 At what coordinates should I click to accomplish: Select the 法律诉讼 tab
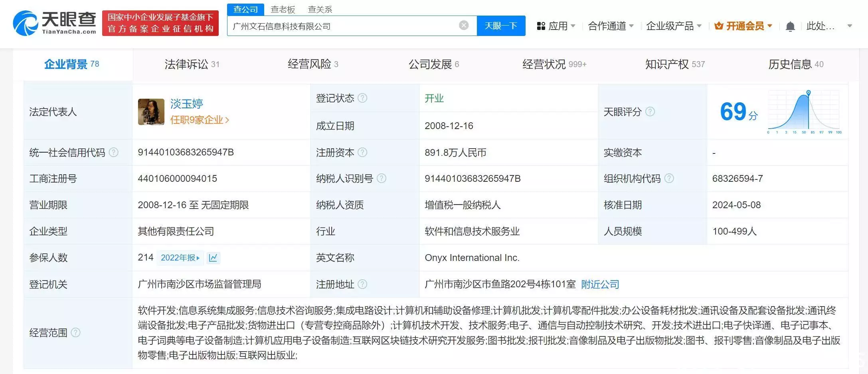[x=192, y=64]
